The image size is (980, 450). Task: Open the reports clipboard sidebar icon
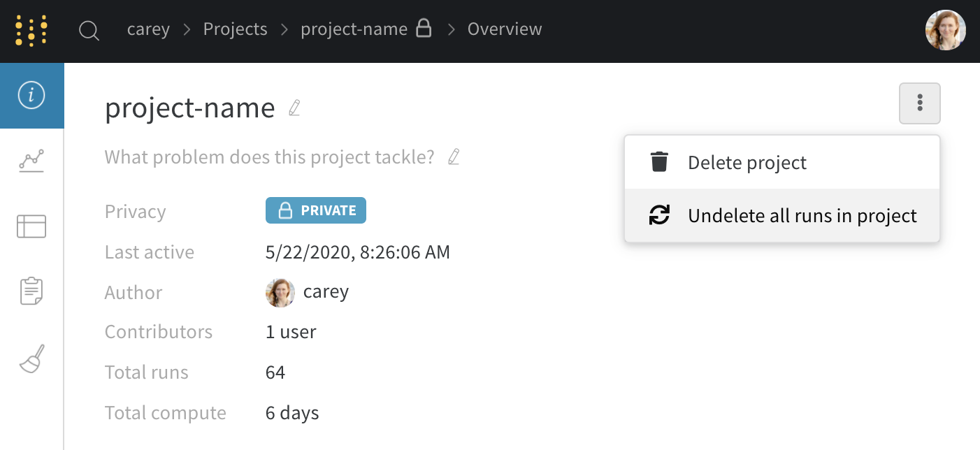point(31,291)
